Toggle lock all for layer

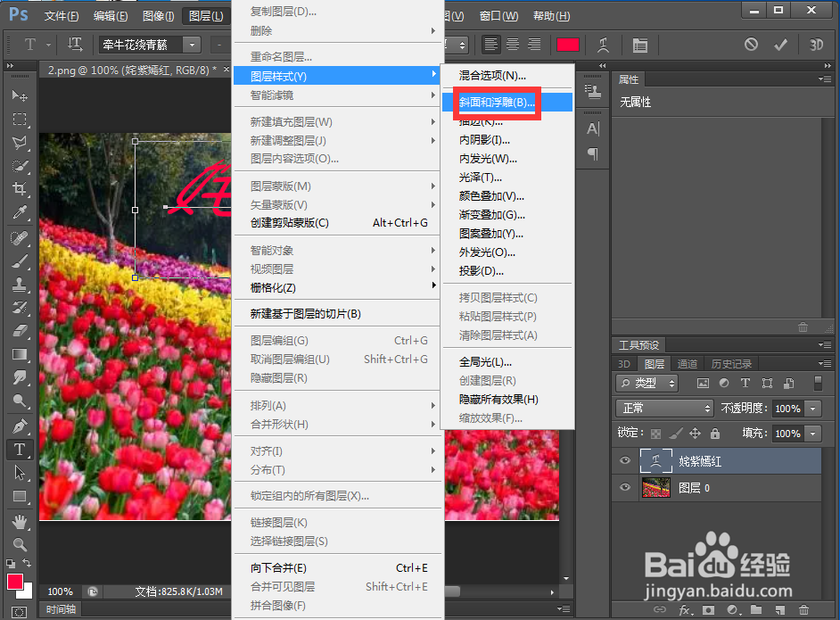[x=714, y=433]
